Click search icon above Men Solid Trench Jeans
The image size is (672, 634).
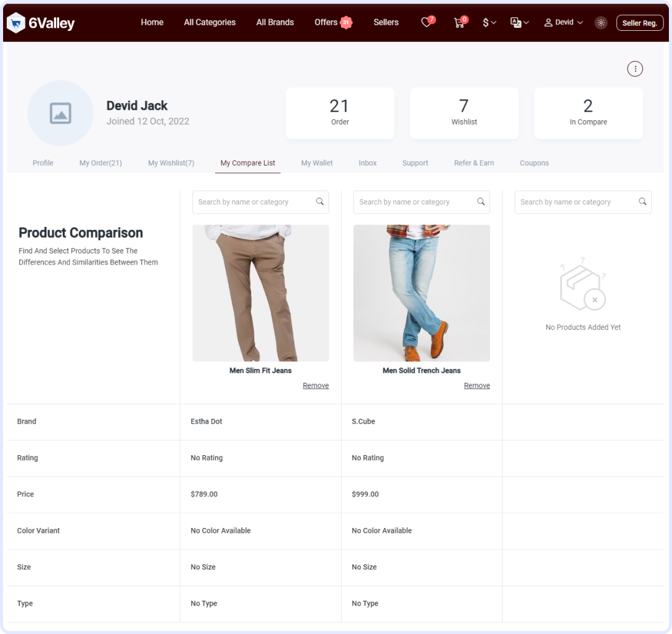point(481,202)
